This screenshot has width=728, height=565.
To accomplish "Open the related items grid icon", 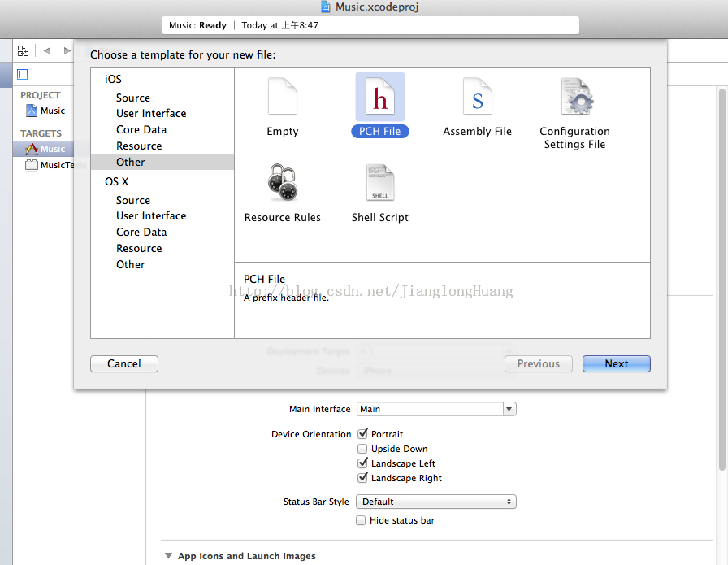I will click(x=24, y=50).
